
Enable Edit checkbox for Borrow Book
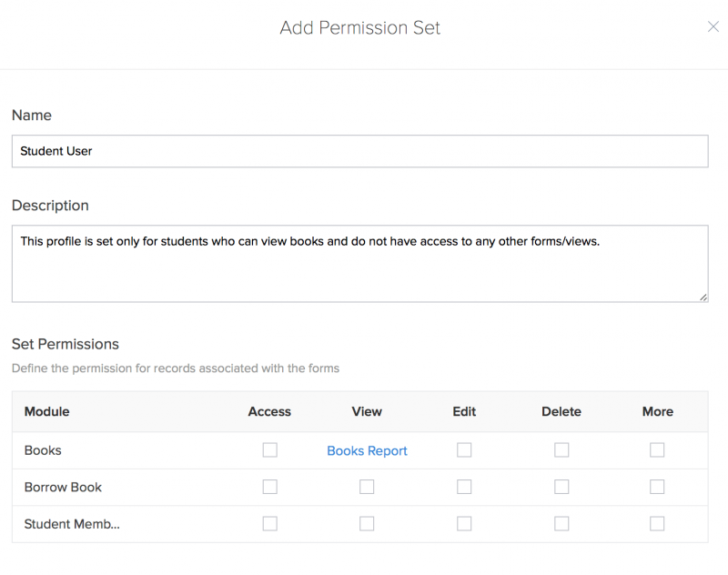click(x=464, y=487)
